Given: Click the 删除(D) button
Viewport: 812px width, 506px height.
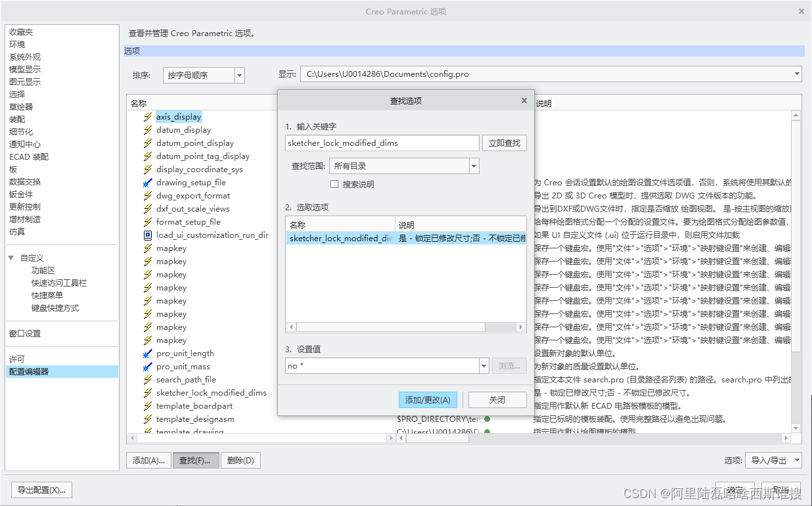Looking at the screenshot, I should pyautogui.click(x=240, y=461).
